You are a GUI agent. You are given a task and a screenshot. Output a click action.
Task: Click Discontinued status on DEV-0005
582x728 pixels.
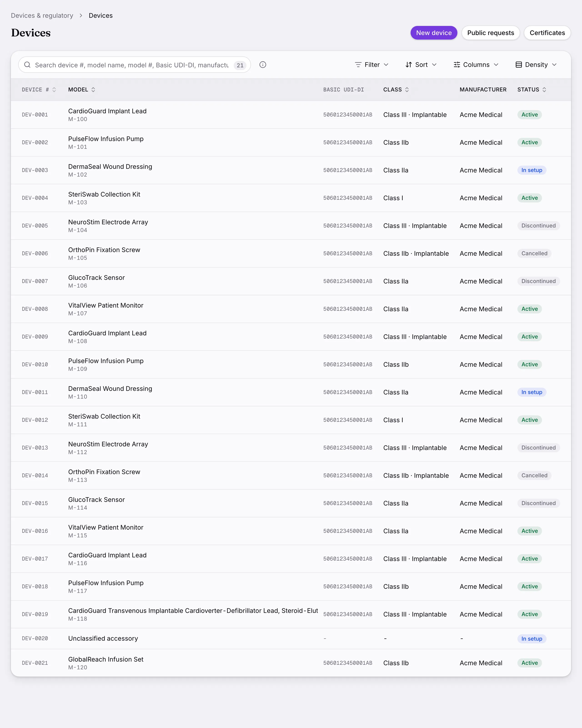coord(539,225)
